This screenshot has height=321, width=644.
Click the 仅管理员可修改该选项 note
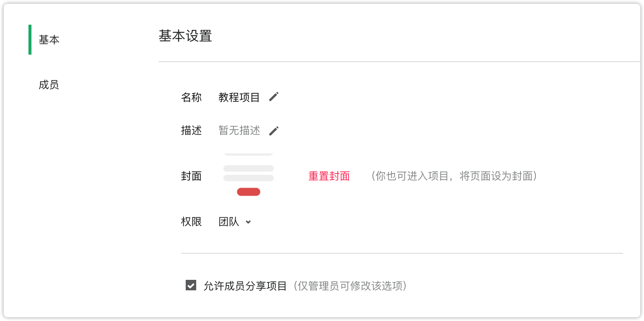(350, 286)
